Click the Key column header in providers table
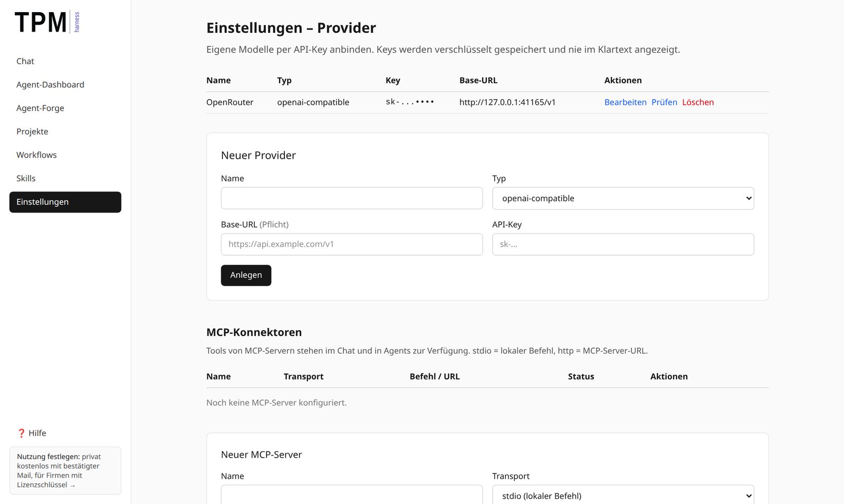Screen dimensions: 844x504 (393, 80)
